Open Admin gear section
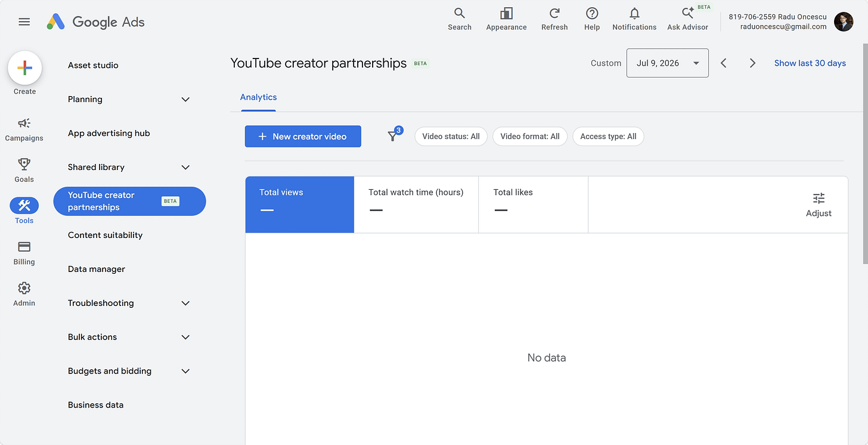Viewport: 868px width, 445px height. [x=24, y=294]
